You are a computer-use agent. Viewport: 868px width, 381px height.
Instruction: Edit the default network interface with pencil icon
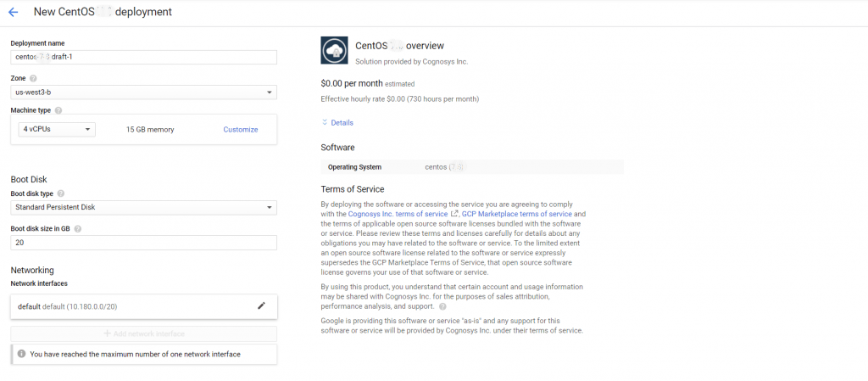(x=261, y=305)
